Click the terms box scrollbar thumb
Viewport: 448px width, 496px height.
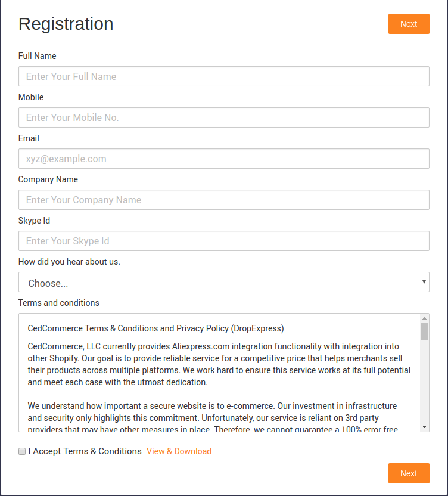click(x=424, y=331)
